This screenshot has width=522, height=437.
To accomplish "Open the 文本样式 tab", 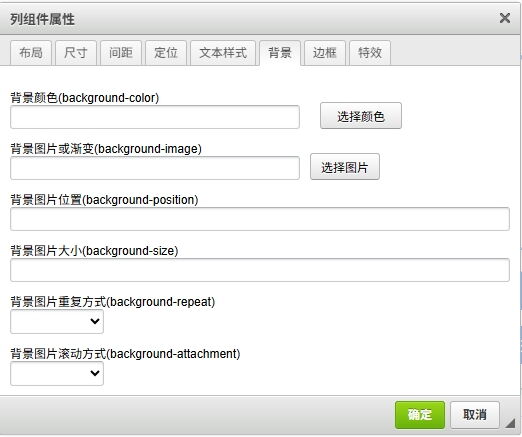I will point(223,53).
